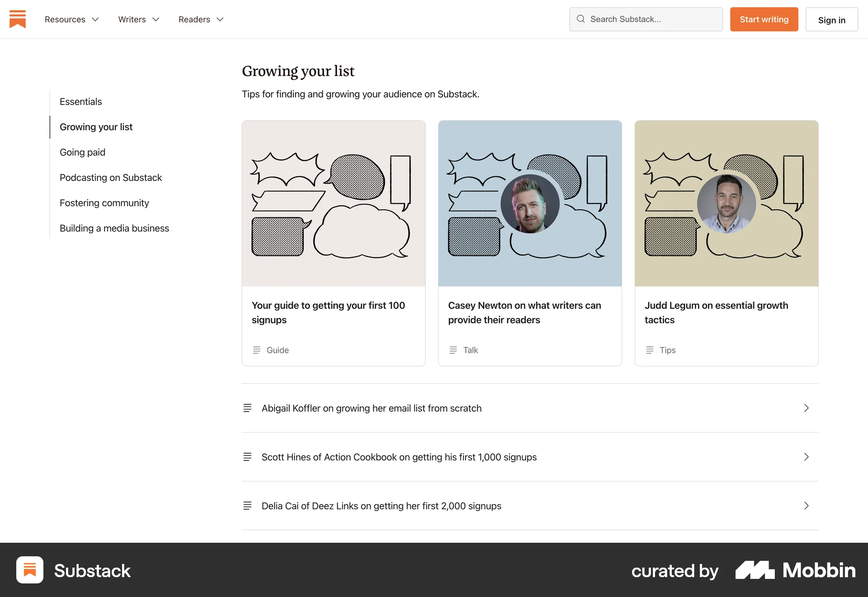This screenshot has width=868, height=597.
Task: Select the Guide icon on the signups card
Action: (257, 350)
